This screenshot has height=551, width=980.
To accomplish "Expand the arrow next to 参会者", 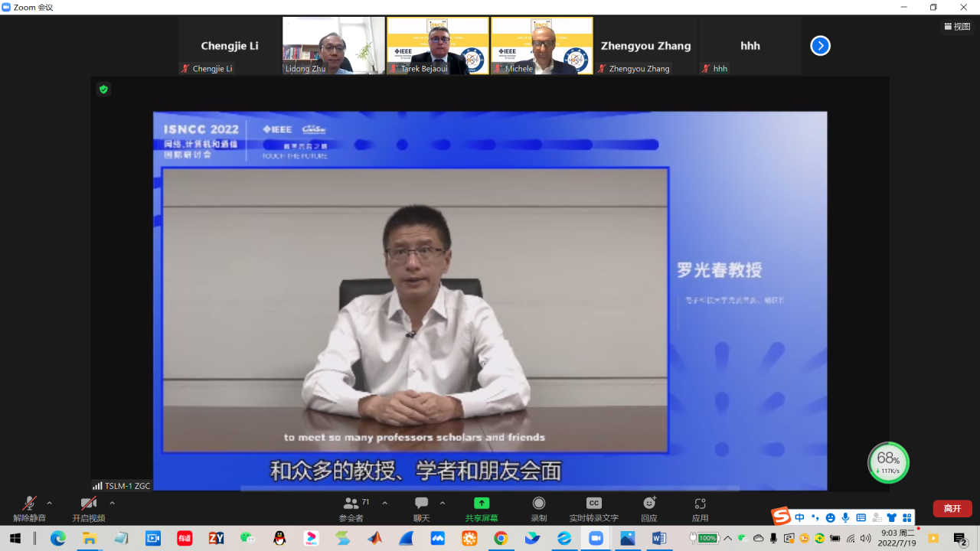I will [384, 503].
